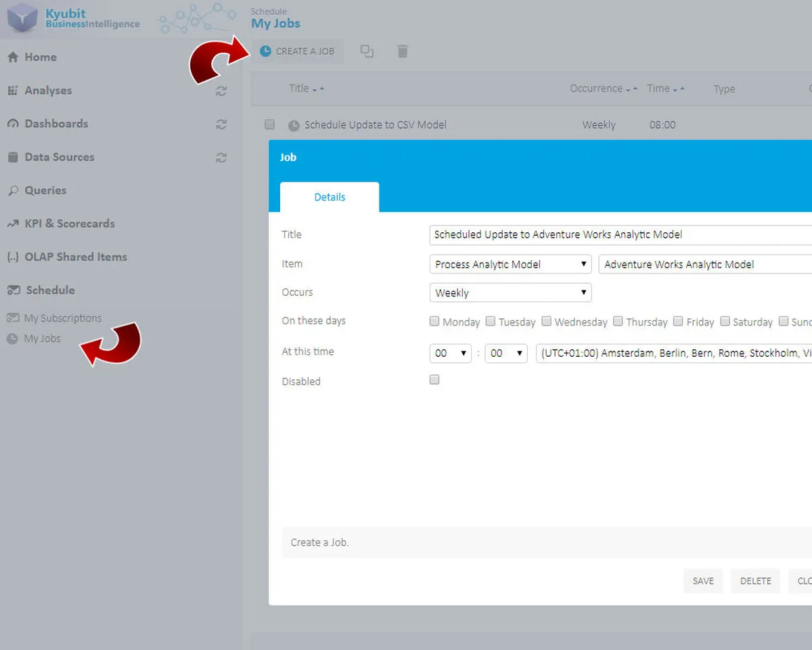Click the My Subscriptions envelope icon
The height and width of the screenshot is (650, 812).
tap(12, 318)
